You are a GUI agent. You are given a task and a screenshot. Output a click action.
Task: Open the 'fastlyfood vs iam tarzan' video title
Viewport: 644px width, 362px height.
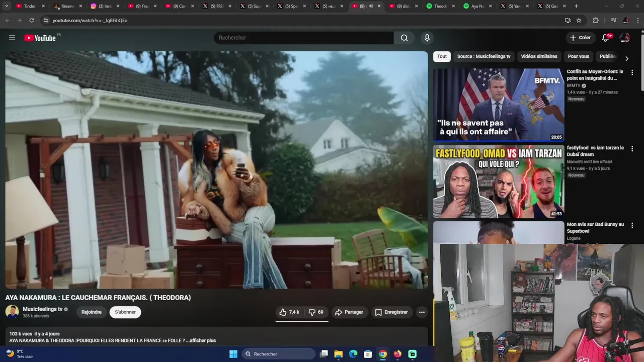point(595,151)
